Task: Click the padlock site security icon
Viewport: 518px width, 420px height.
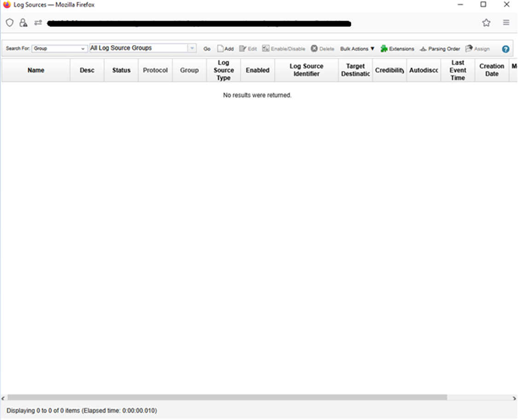Action: click(23, 23)
